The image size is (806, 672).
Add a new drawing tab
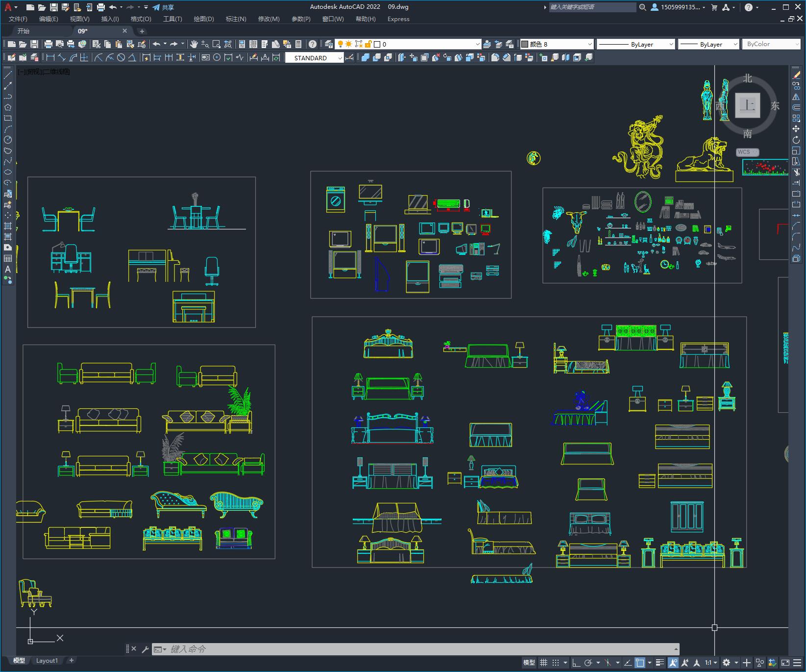[142, 31]
